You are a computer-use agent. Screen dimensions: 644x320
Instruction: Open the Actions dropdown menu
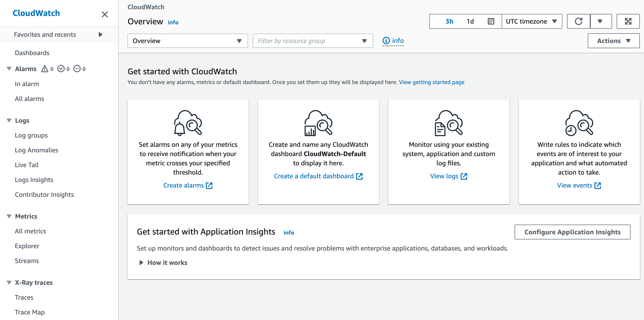click(613, 41)
